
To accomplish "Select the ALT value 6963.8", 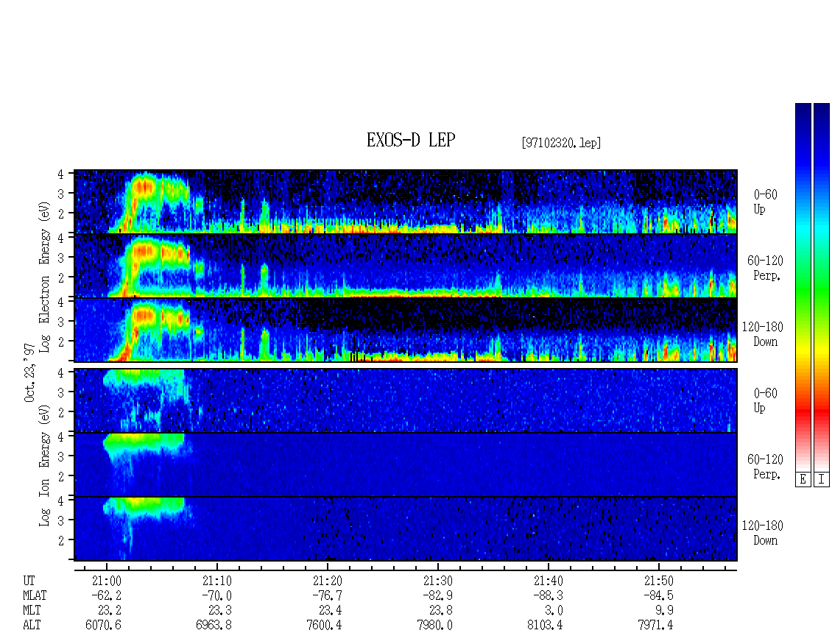I will [214, 626].
